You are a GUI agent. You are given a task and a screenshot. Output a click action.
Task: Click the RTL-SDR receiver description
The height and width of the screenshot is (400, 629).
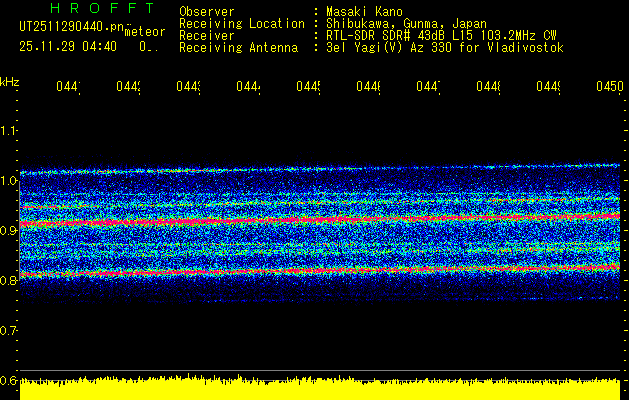(x=441, y=35)
